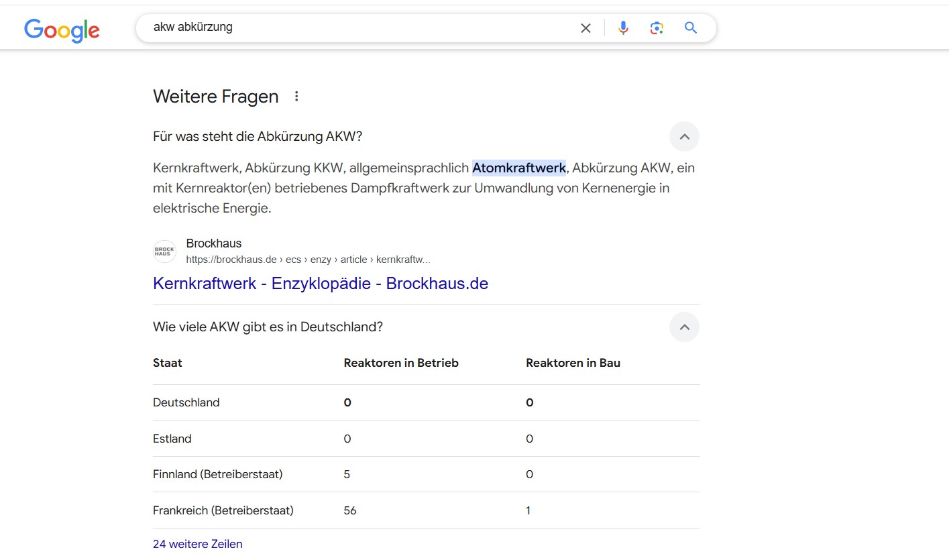Image resolution: width=949 pixels, height=560 pixels.
Task: Select the Frankreich (Betreiberstaat) table row
Action: (x=223, y=510)
